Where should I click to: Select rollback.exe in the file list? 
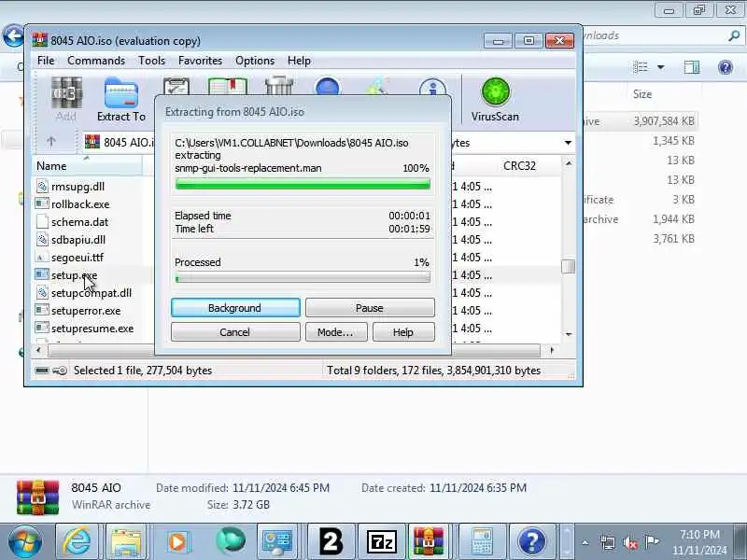pos(73,203)
